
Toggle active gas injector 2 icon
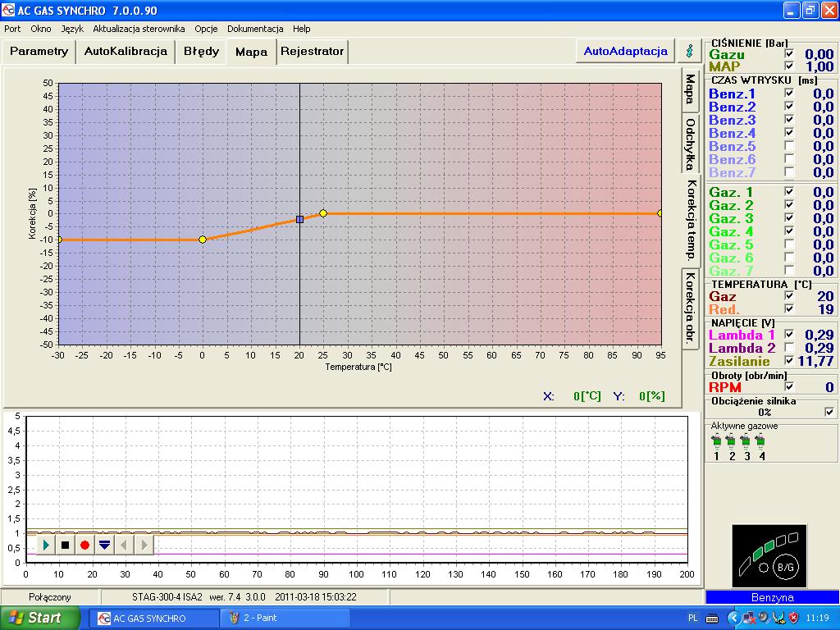(731, 442)
